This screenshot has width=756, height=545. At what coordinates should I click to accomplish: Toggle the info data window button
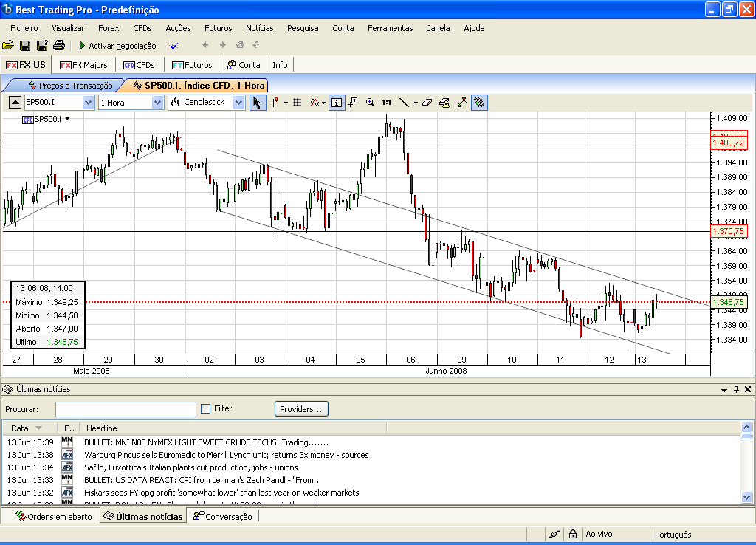click(x=337, y=102)
